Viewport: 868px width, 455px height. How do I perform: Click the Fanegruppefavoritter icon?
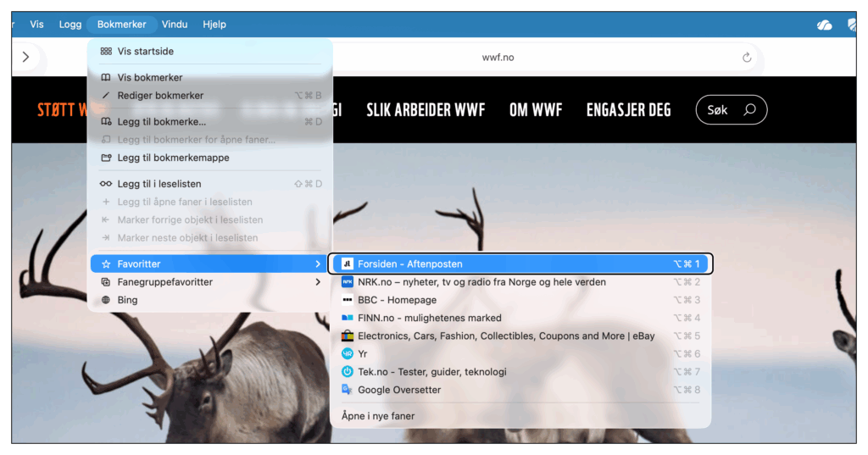click(106, 282)
